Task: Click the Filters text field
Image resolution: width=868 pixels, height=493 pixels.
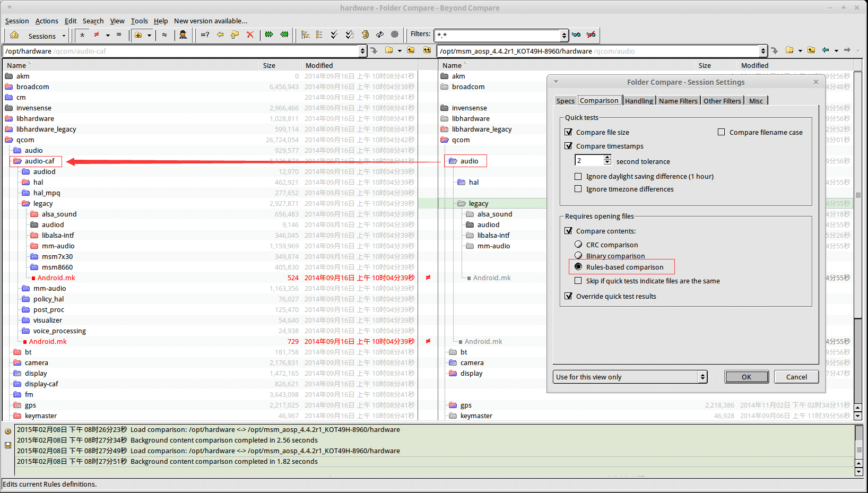Action: coord(498,36)
